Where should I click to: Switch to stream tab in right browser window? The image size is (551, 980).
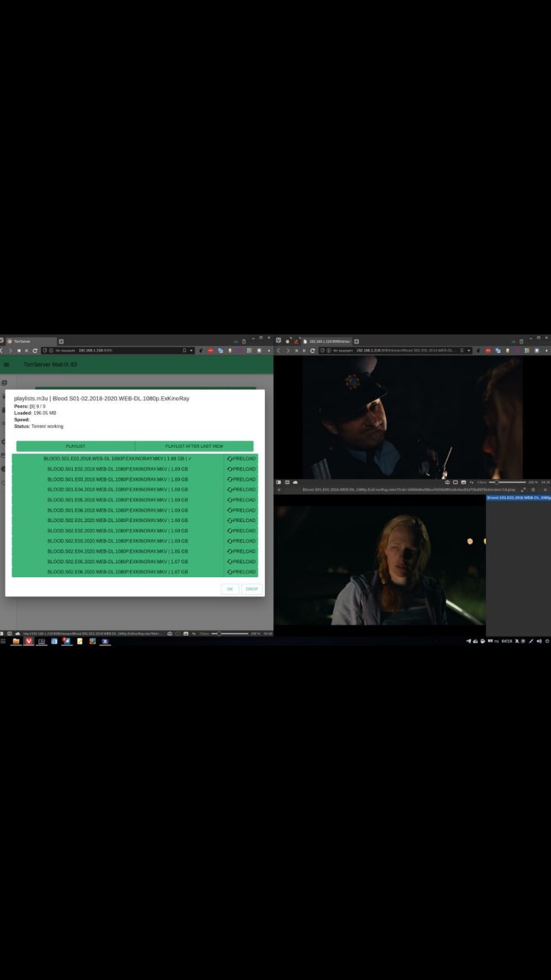[327, 341]
